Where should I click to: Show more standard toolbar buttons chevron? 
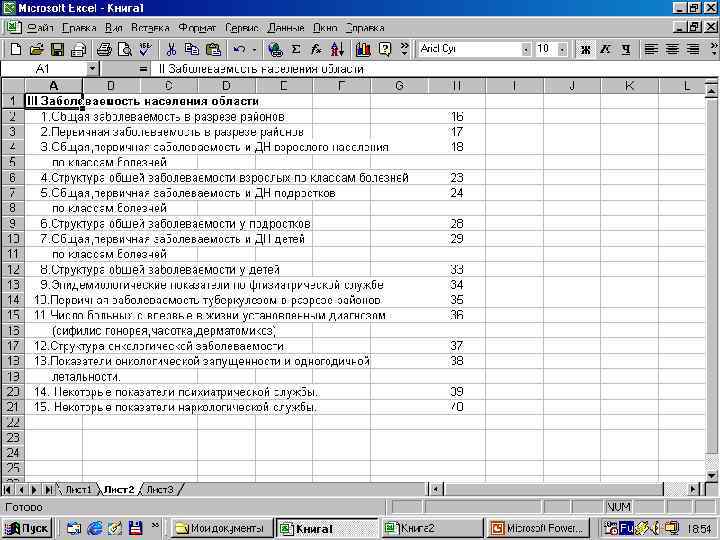click(404, 49)
